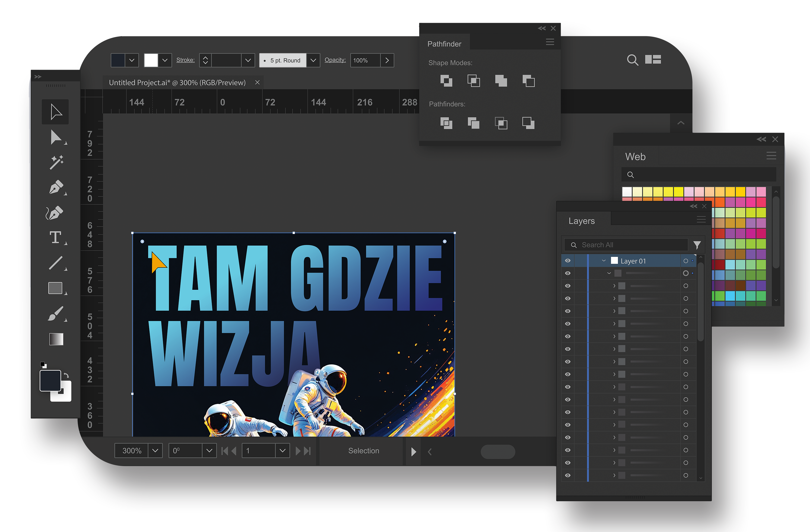
Task: Select the Magic Wand tool
Action: pos(56,162)
